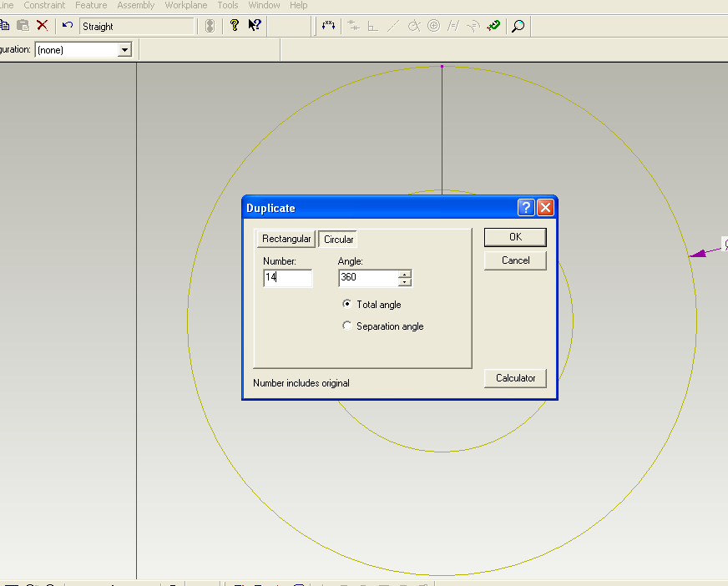The image size is (728, 586).
Task: Click the Paste clipboard icon
Action: pyautogui.click(x=23, y=25)
